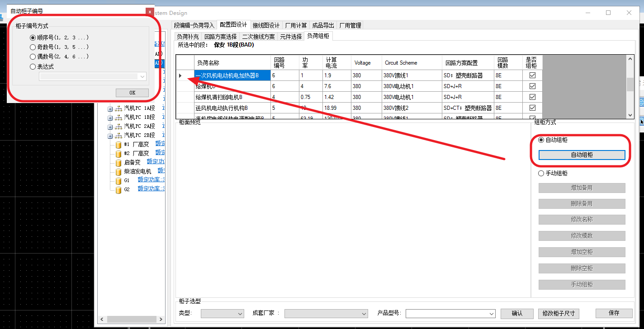This screenshot has width=644, height=329.
Task: Toggle 是否组柜 checkbox for 给煤机清扫链电机B
Action: pos(532,97)
